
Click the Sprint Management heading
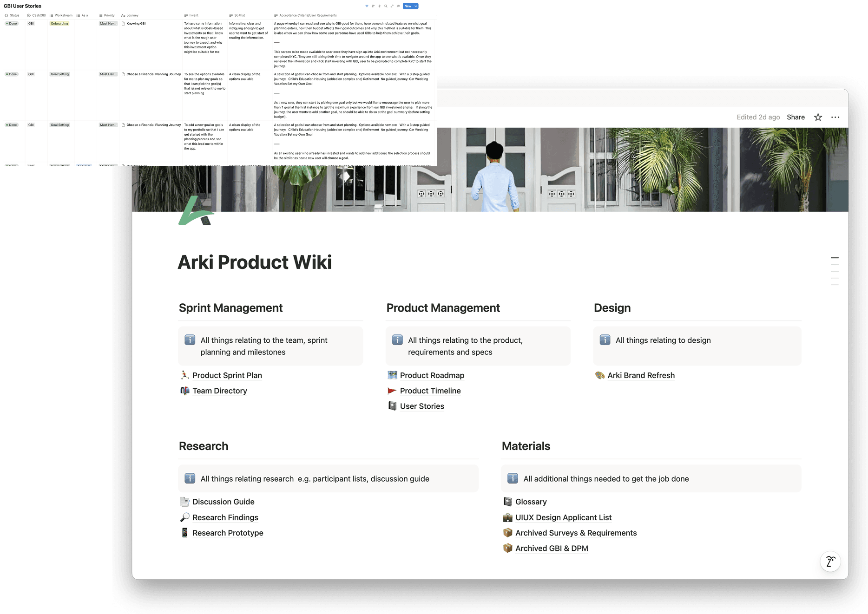(x=230, y=308)
